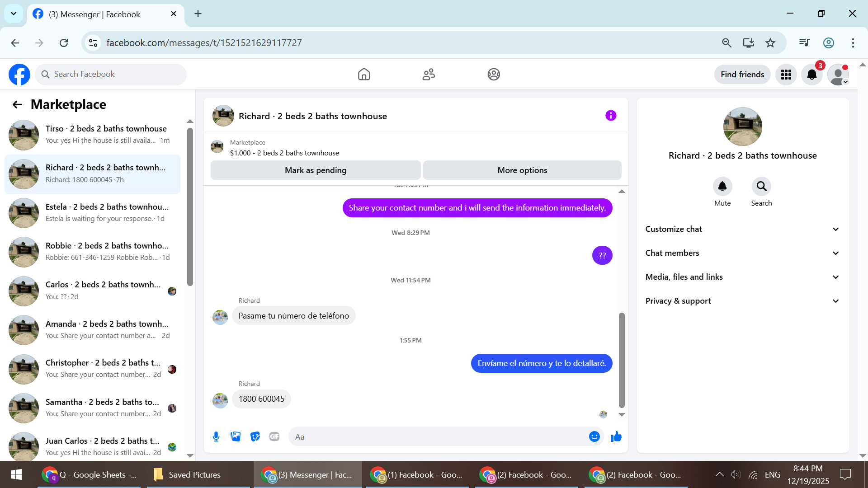The height and width of the screenshot is (488, 868).
Task: Expand the Chat members section
Action: (742, 253)
